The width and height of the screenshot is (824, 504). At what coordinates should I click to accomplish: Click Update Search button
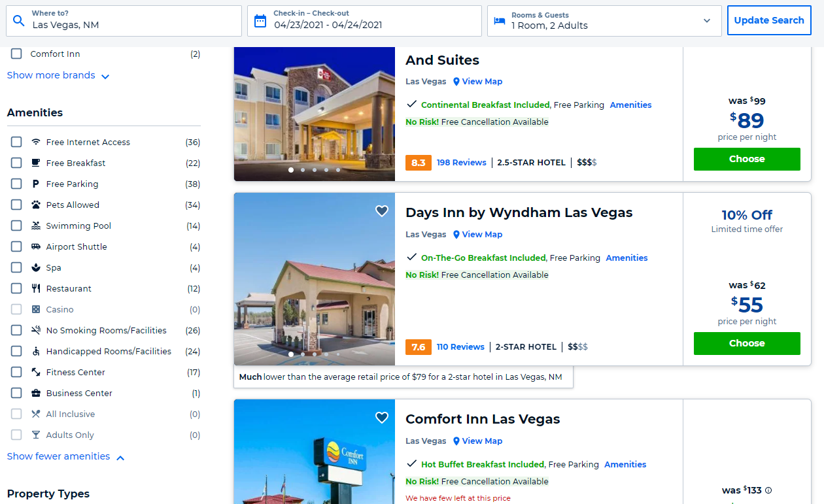pyautogui.click(x=769, y=20)
